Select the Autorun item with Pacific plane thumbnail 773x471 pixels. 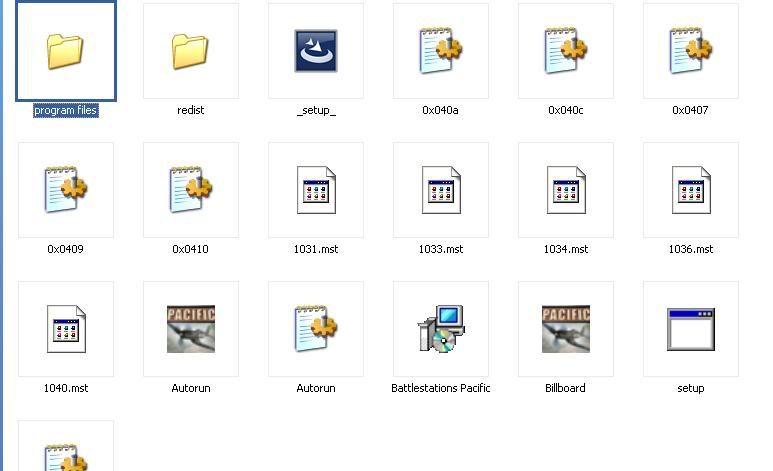[190, 329]
